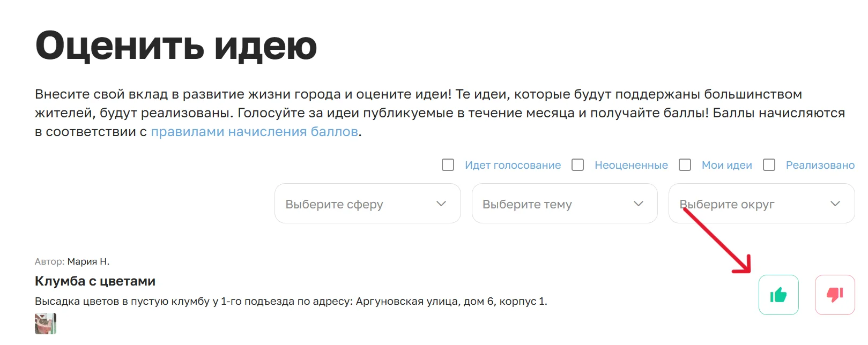Open the "Выберите сферу" dropdown
Screen dimensions: 868x345
(368, 204)
